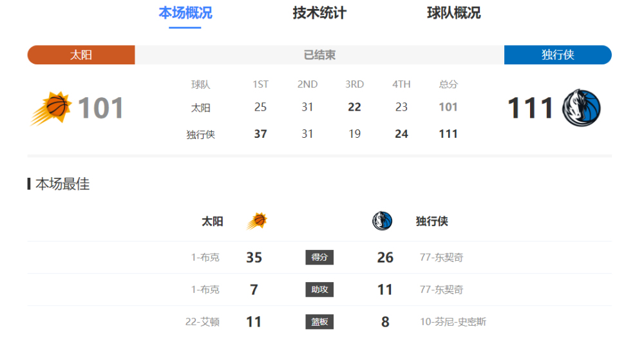644x340 pixels.
Task: Click the 3RD quarter column header
Action: [x=354, y=84]
